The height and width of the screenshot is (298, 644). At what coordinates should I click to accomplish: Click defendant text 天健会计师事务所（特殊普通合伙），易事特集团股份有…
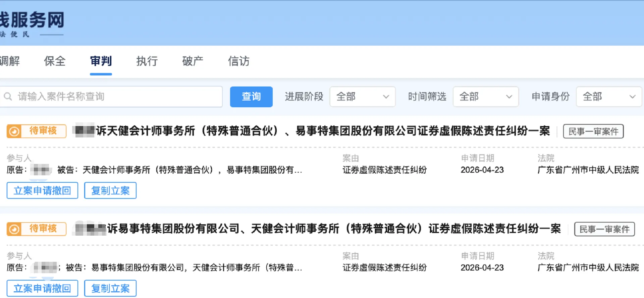[x=192, y=170]
